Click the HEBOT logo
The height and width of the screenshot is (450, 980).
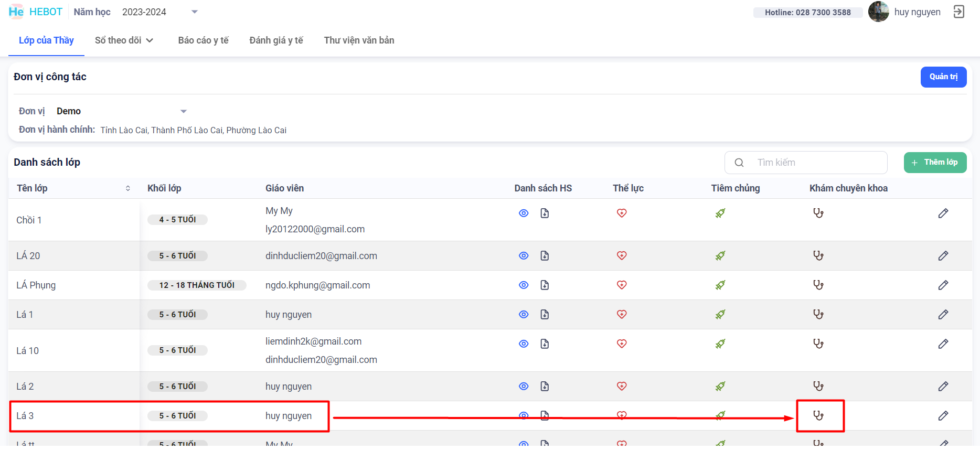[x=35, y=12]
